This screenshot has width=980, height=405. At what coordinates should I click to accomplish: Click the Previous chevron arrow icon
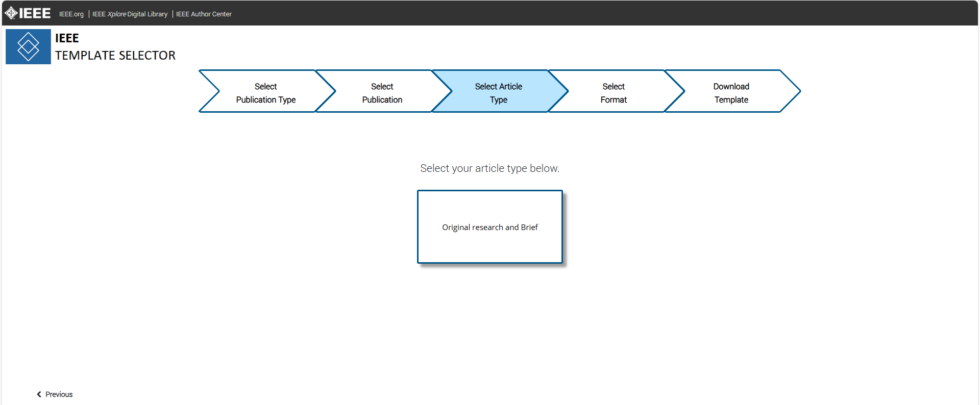(39, 394)
